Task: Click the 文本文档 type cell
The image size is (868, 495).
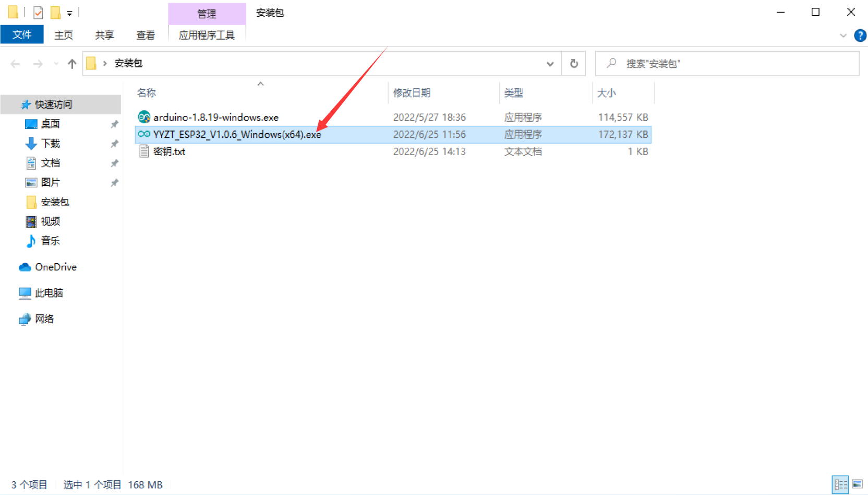Action: coord(523,151)
